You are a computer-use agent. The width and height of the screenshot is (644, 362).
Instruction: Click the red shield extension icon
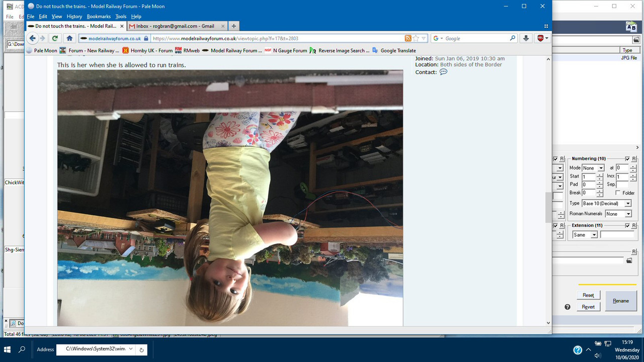click(x=540, y=38)
